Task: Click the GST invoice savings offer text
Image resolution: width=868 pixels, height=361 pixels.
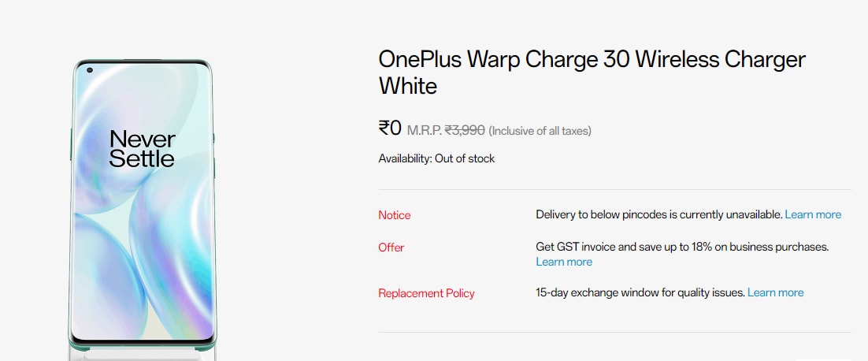Action: 682,247
